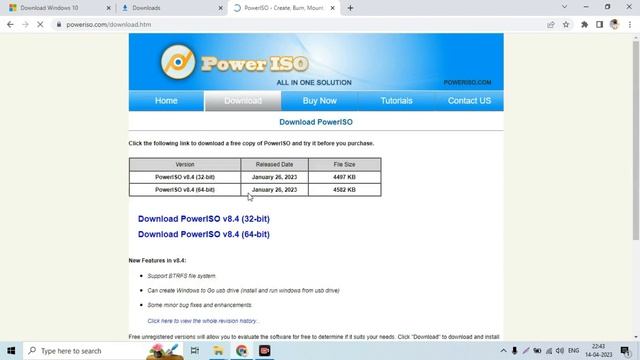Image resolution: width=640 pixels, height=360 pixels.
Task: Open the browser side panel icon
Action: pyautogui.click(x=599, y=24)
